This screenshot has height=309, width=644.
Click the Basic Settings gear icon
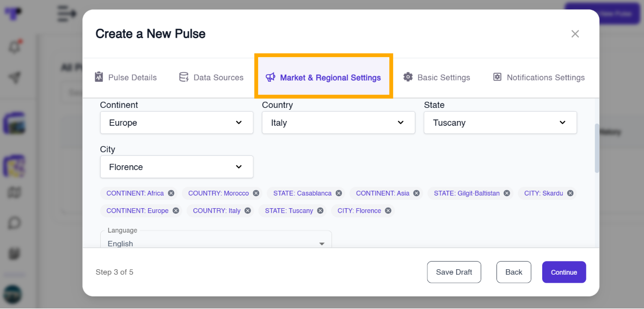click(x=408, y=77)
